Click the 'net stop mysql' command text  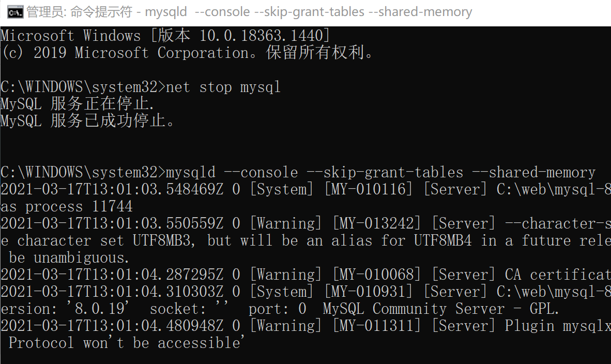224,87
